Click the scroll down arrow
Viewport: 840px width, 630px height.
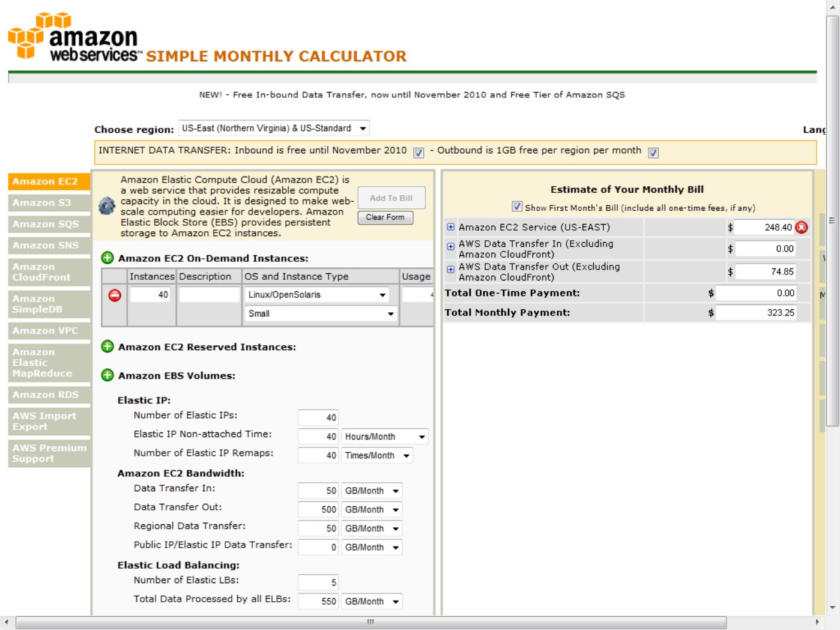pyautogui.click(x=832, y=608)
